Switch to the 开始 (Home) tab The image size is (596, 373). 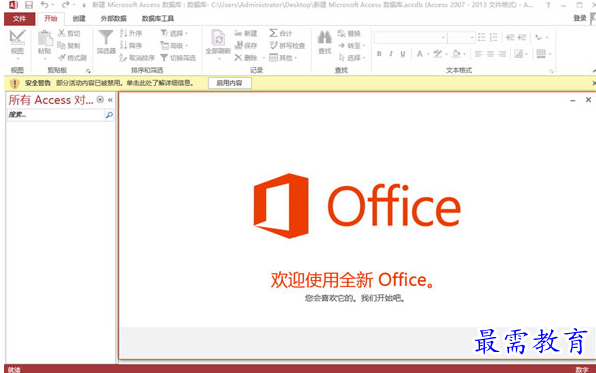[x=51, y=19]
